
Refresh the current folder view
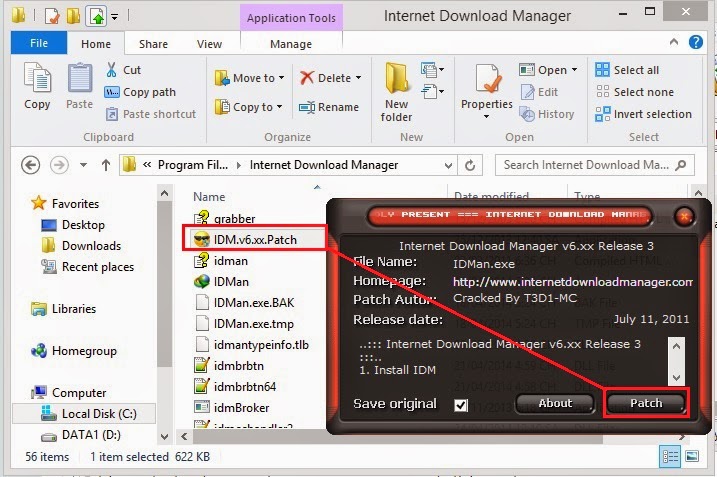[470, 165]
